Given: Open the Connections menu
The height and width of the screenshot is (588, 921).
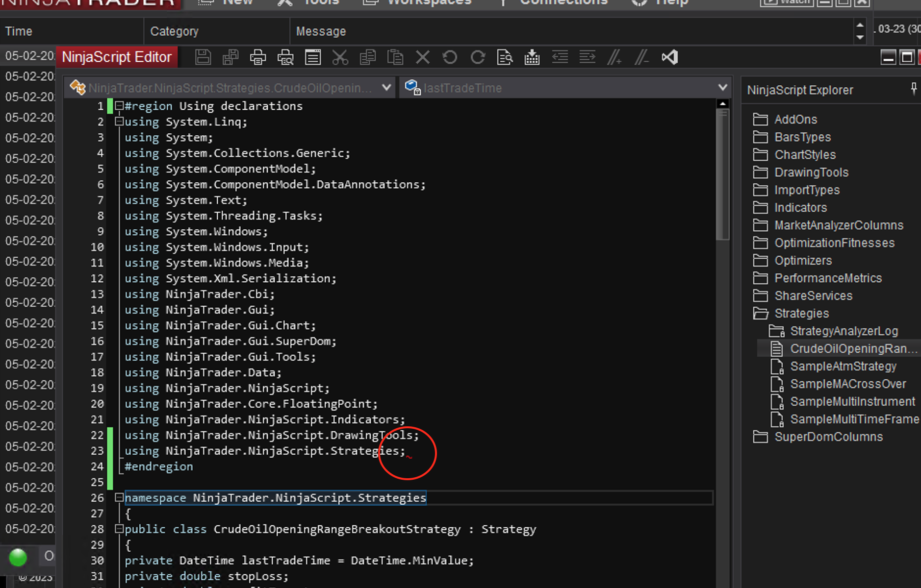Looking at the screenshot, I should point(563,2).
